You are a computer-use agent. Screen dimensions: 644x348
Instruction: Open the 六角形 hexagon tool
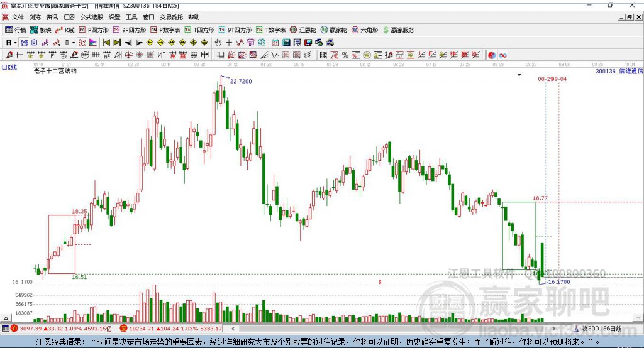(365, 30)
